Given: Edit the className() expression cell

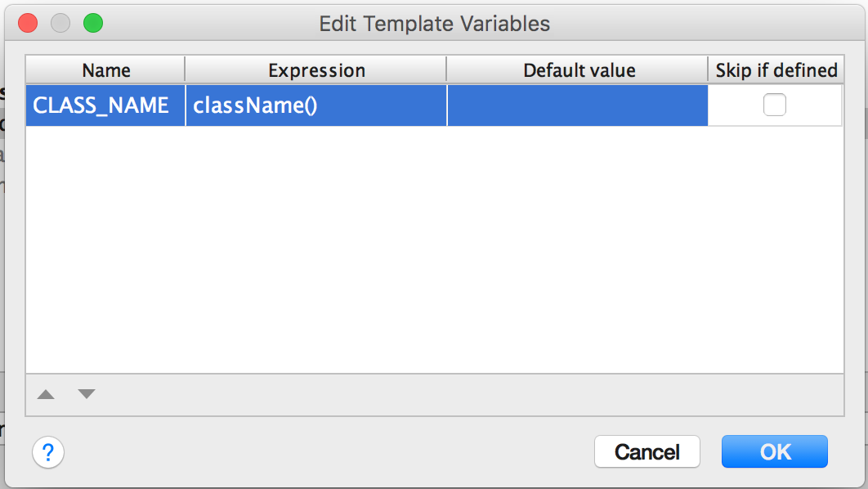Looking at the screenshot, I should click(x=317, y=105).
